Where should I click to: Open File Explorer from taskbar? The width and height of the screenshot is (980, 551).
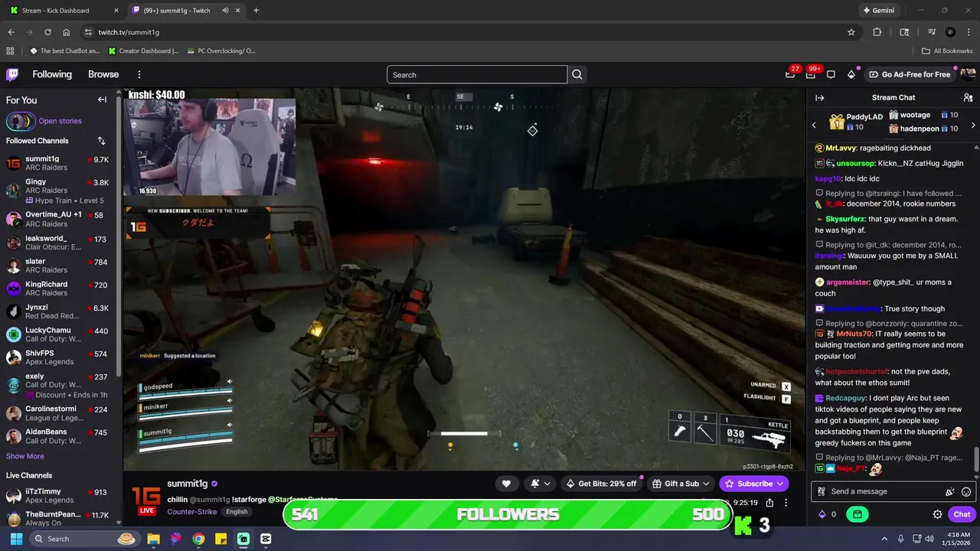pyautogui.click(x=153, y=539)
